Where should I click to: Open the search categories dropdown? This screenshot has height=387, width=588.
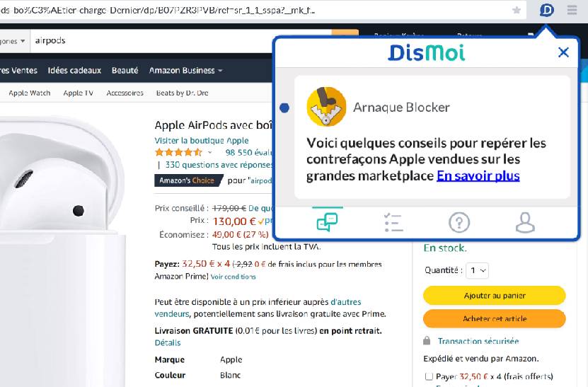(x=13, y=41)
